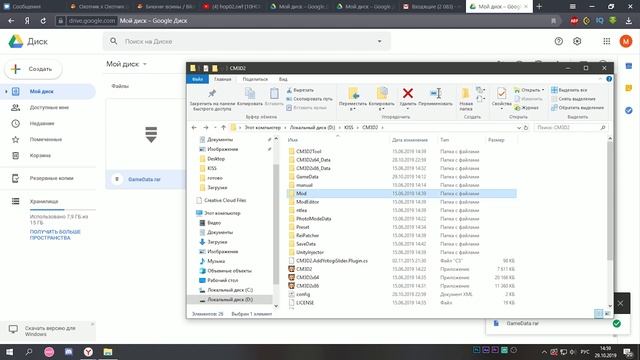Click the Google Drive logo
The height and width of the screenshot is (360, 640).
(16, 41)
